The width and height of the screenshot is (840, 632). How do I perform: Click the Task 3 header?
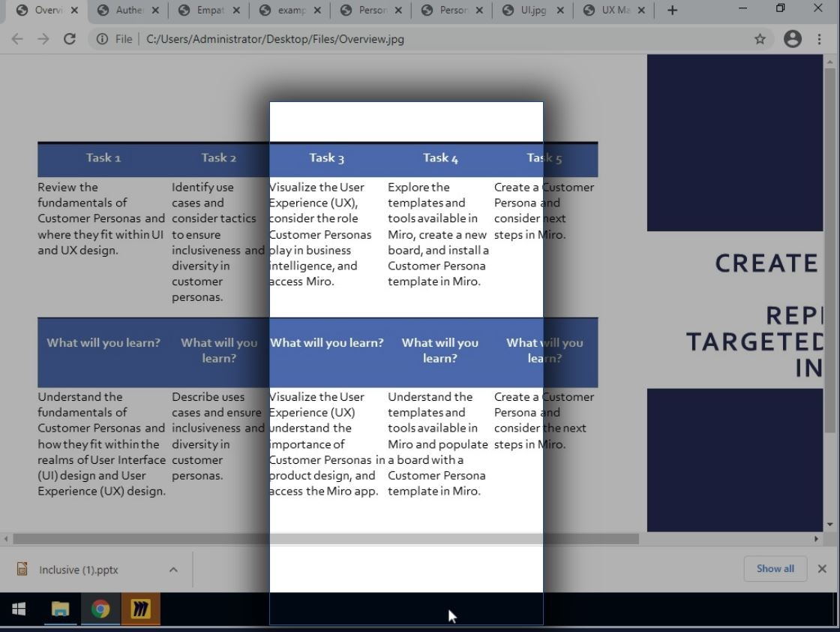[x=326, y=158]
